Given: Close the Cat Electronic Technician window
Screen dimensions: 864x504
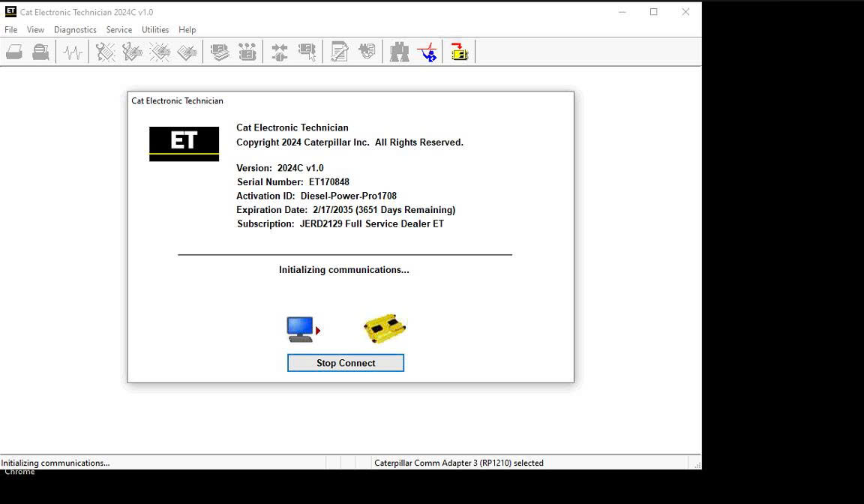Looking at the screenshot, I should [685, 11].
